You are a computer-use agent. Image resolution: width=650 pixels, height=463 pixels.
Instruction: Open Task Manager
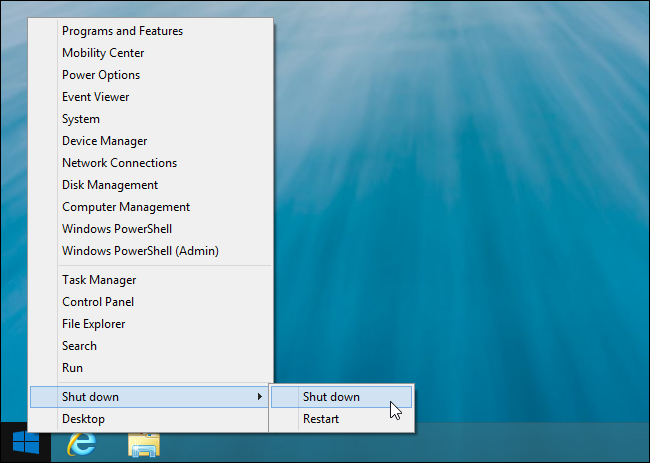[x=150, y=280]
